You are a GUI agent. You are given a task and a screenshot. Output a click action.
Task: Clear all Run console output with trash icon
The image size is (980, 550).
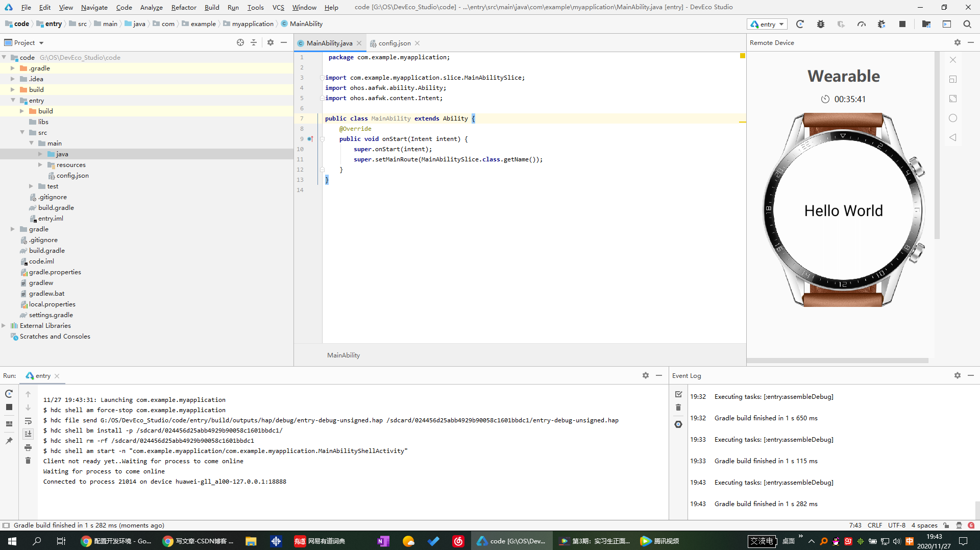point(28,461)
